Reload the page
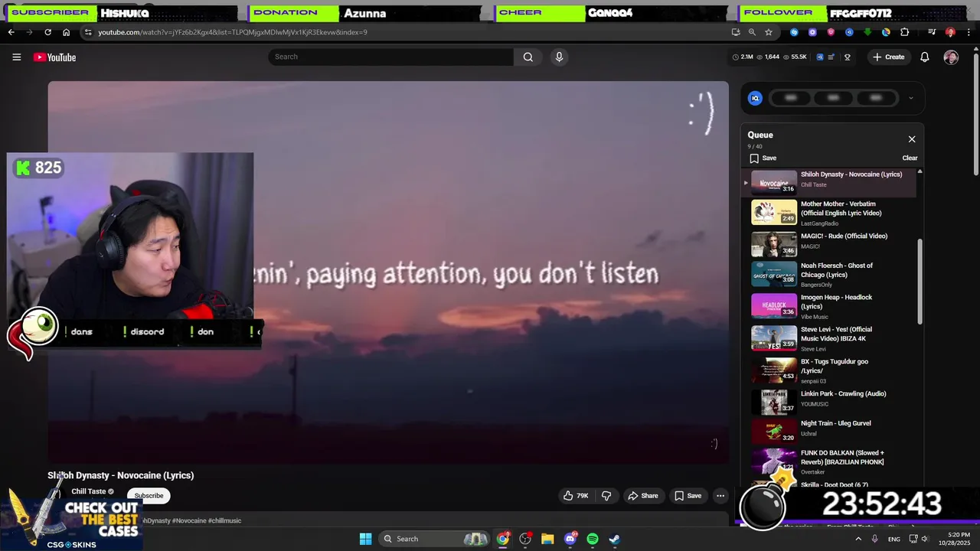The image size is (980, 551). tap(47, 32)
